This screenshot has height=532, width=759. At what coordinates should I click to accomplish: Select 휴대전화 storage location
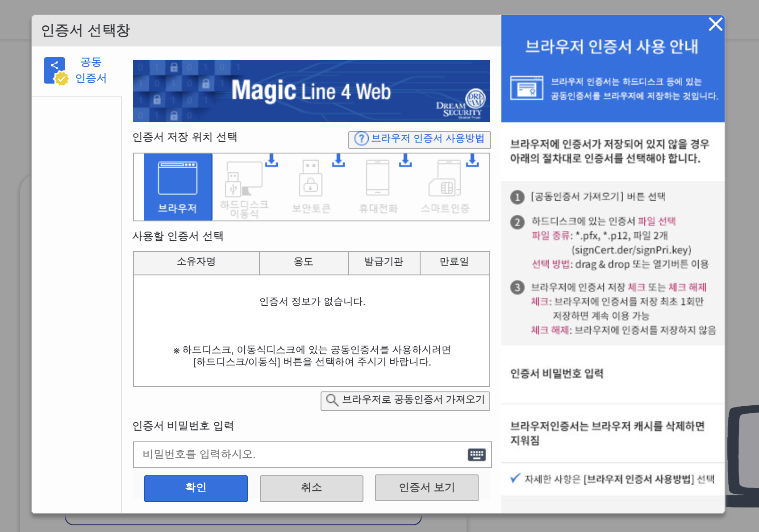378,187
